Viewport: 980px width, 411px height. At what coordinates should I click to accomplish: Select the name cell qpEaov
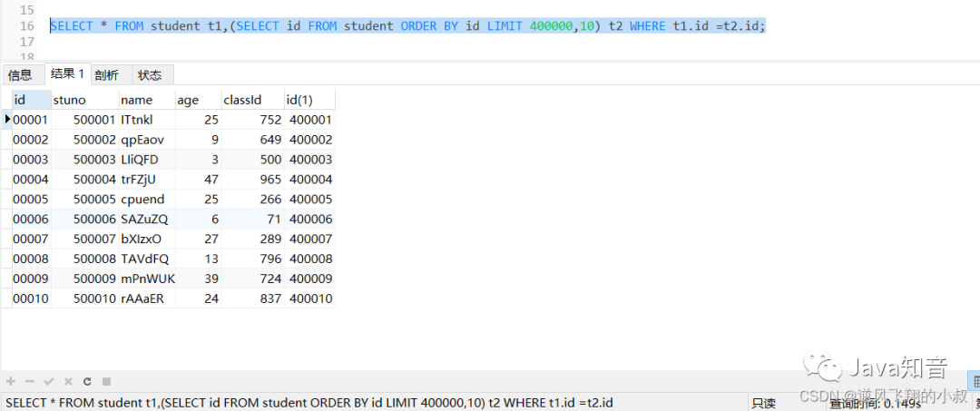147,140
